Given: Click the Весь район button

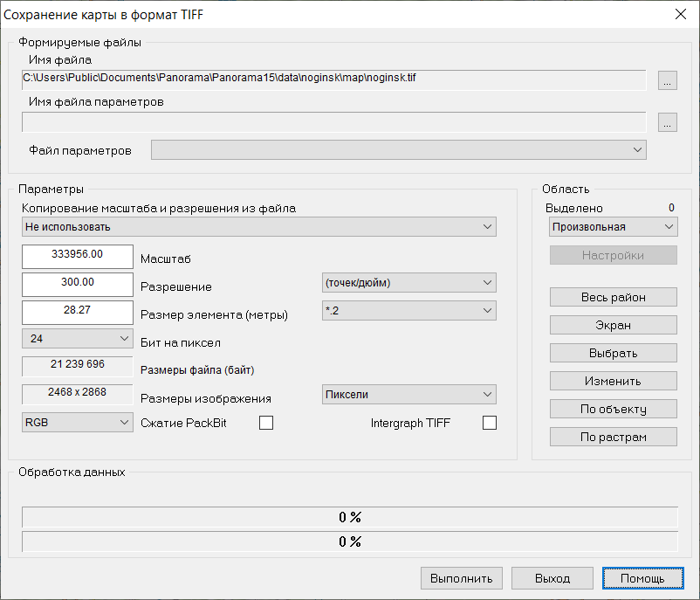Looking at the screenshot, I should click(x=614, y=297).
